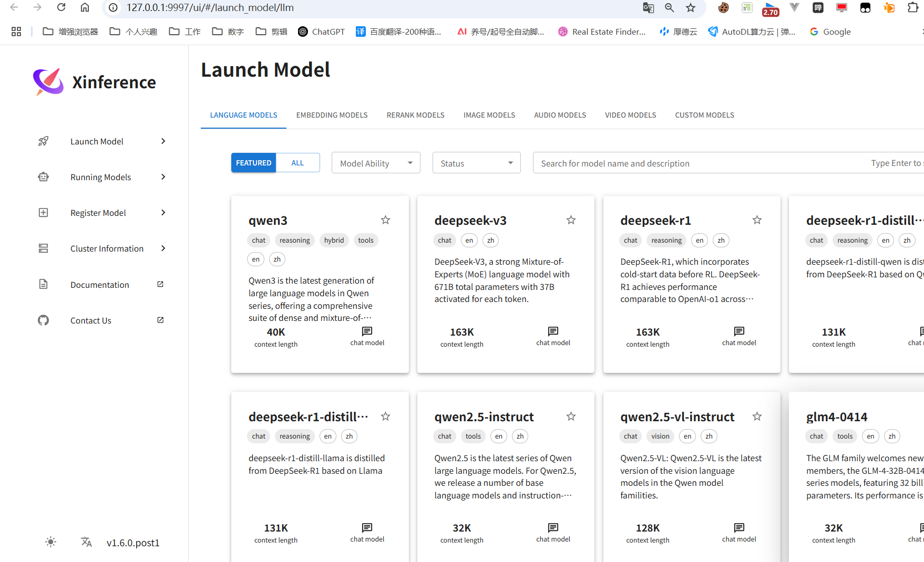Click tools tag on qwen2.5-instruct card
This screenshot has width=924, height=562.
click(473, 436)
